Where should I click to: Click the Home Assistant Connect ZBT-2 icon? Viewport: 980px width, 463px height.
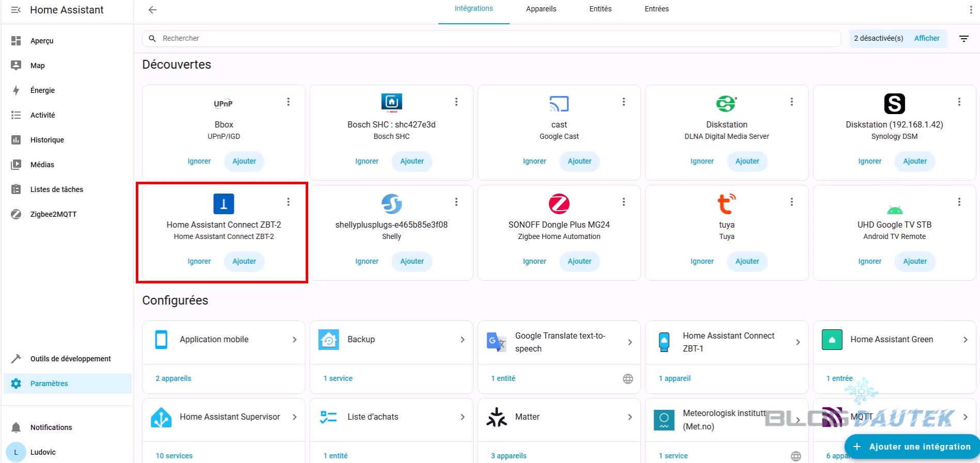click(x=224, y=204)
